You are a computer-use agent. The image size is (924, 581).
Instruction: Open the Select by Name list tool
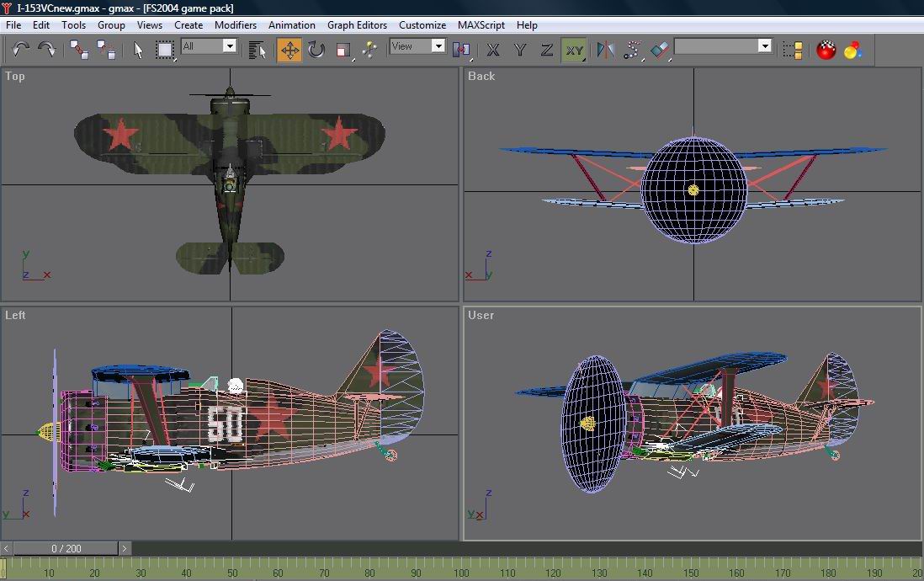point(258,50)
